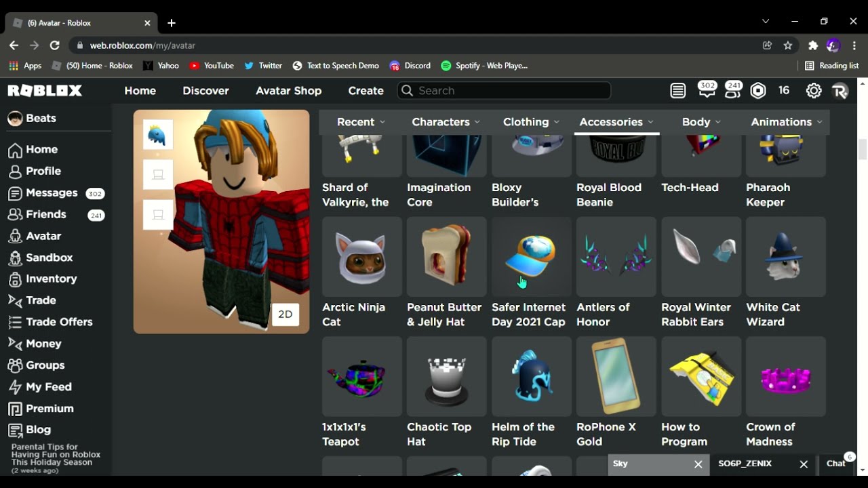Screen dimensions: 868x488
Task: Open Avatar Shop in top navigation
Action: tap(289, 91)
